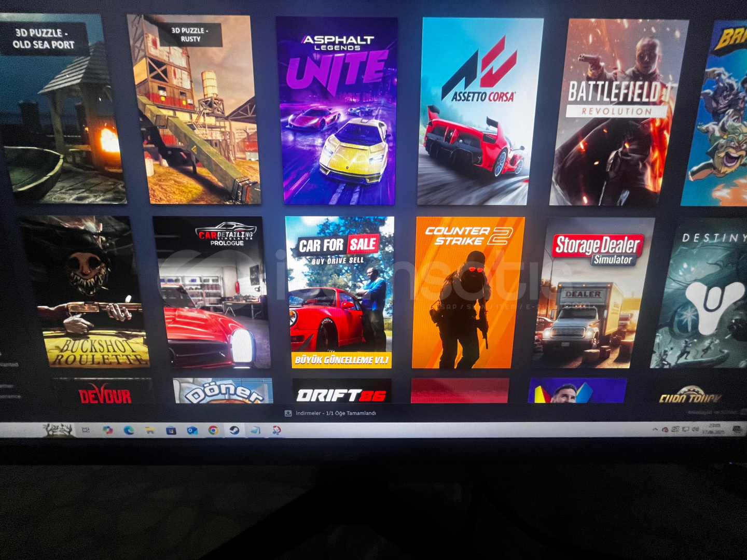Click the red tray notification icon
This screenshot has height=560, width=747.
click(x=665, y=430)
